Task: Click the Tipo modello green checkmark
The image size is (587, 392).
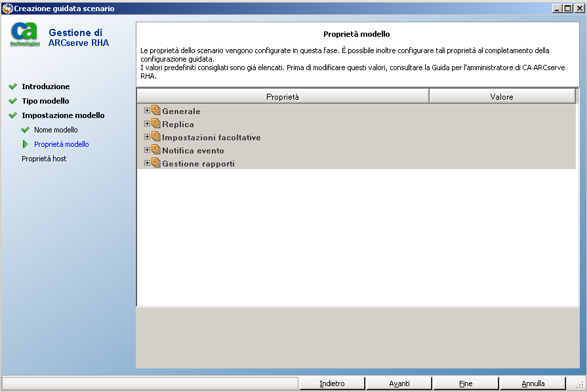Action: (12, 100)
